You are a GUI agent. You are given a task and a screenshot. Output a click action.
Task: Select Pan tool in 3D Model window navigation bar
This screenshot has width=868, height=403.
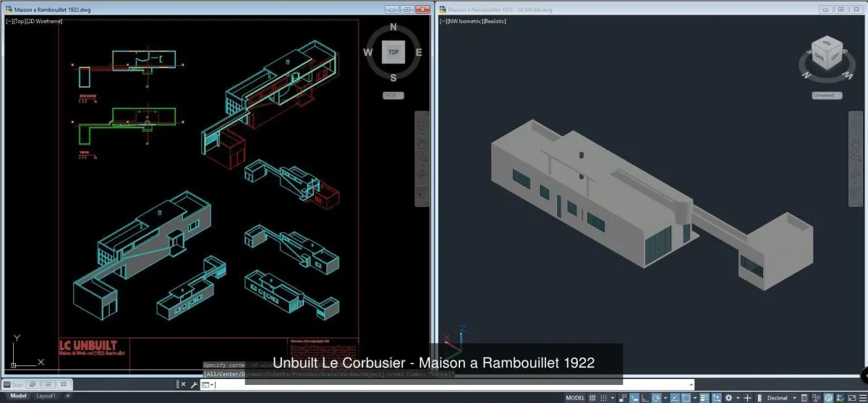(x=856, y=143)
